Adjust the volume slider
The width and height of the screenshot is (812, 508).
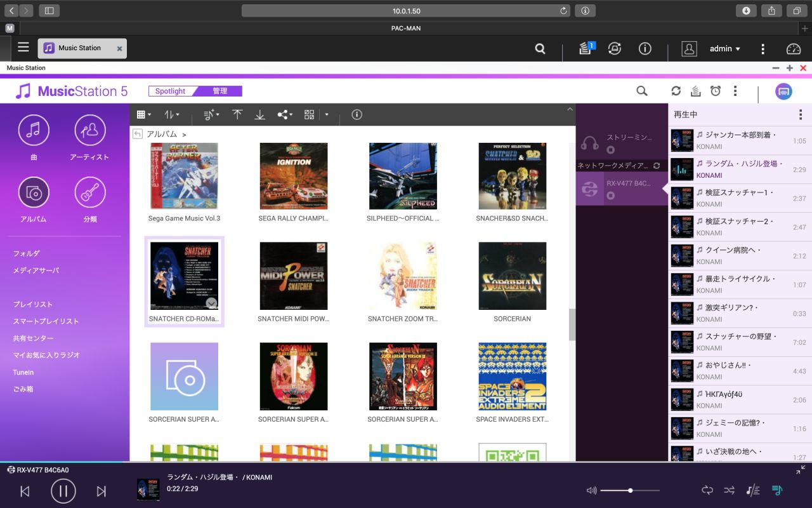coord(630,490)
